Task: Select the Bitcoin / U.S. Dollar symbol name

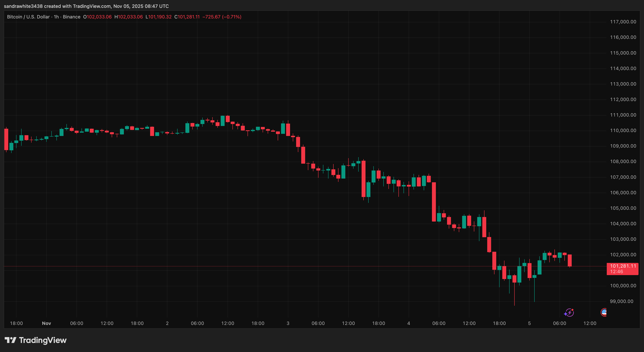Action: coord(28,17)
